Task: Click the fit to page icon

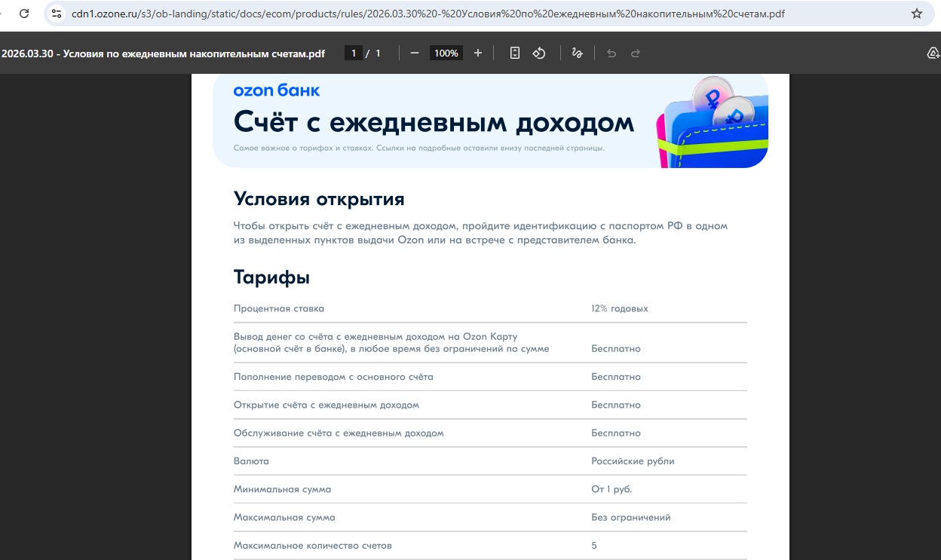Action: 515,53
